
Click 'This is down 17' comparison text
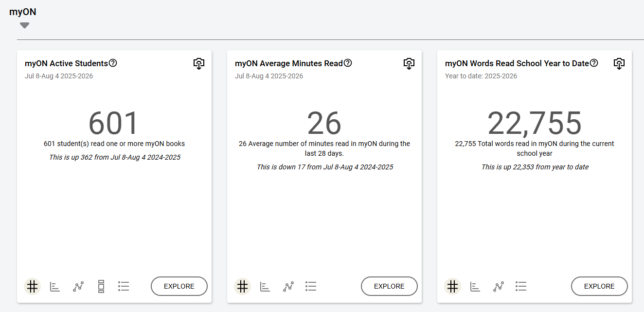(325, 167)
